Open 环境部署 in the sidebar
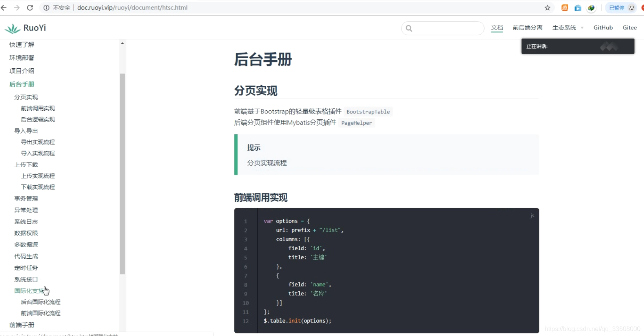Screen dimensions: 644x336 (22, 58)
